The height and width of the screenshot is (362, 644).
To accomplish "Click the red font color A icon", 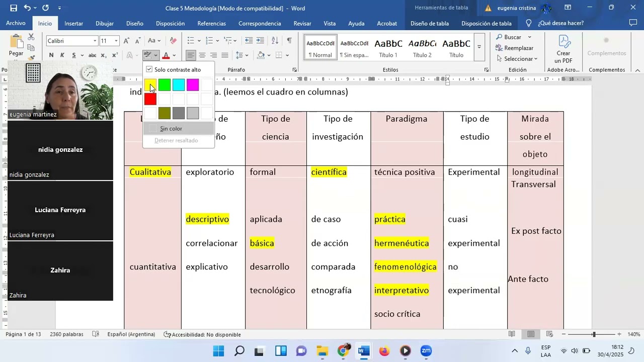I will click(167, 55).
